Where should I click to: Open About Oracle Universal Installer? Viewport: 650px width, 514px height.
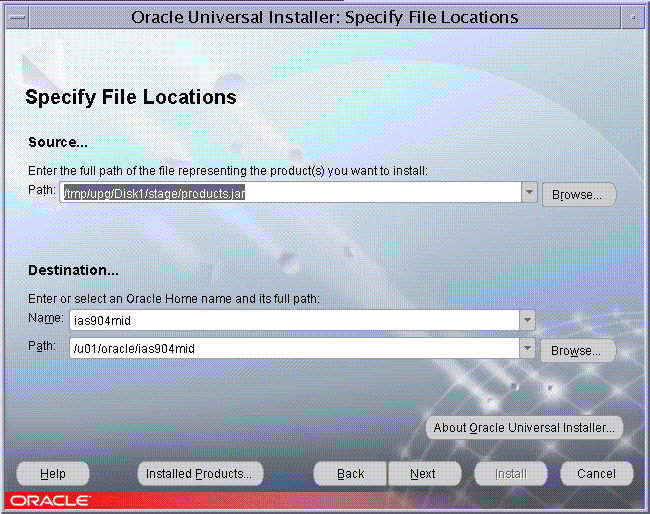point(524,427)
